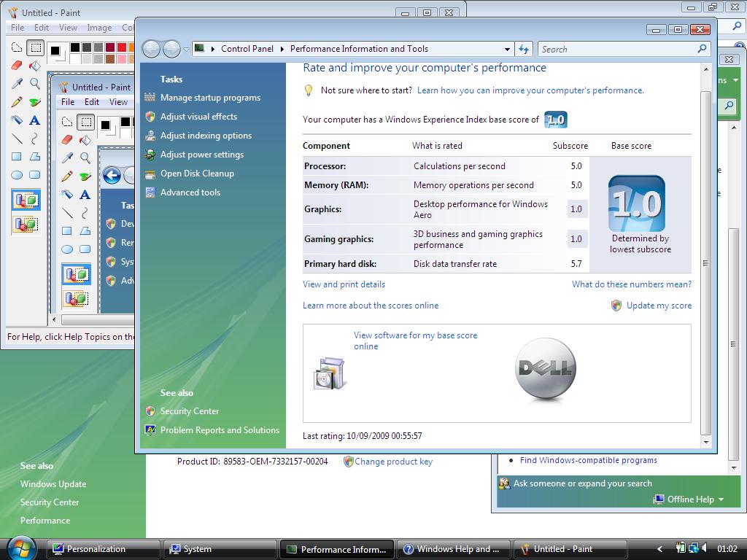Click the shield icon beside Update my score
747x560 pixels.
[x=616, y=306]
